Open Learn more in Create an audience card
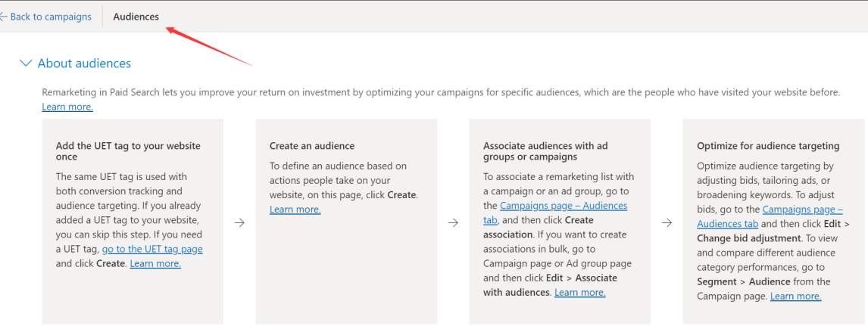 tap(295, 209)
